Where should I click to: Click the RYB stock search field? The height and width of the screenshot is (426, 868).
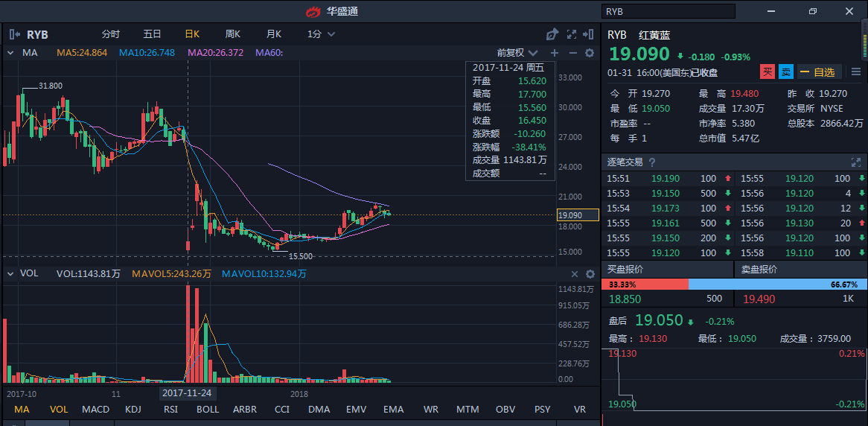click(668, 11)
